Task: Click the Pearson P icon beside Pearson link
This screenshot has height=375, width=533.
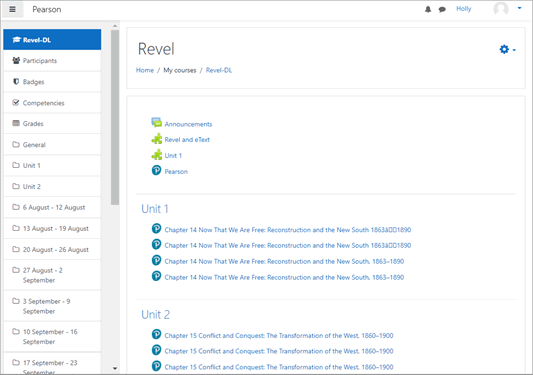Action: pos(156,170)
